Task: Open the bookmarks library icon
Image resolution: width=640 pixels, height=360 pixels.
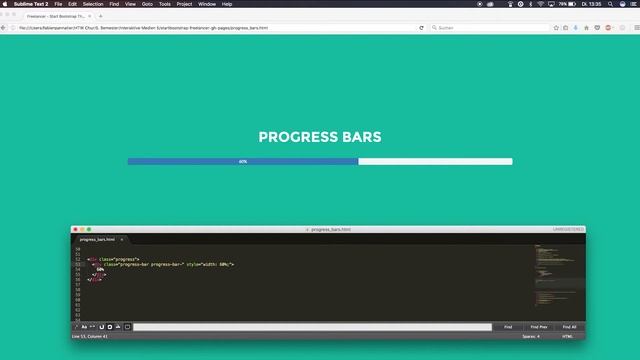Action: pyautogui.click(x=566, y=28)
